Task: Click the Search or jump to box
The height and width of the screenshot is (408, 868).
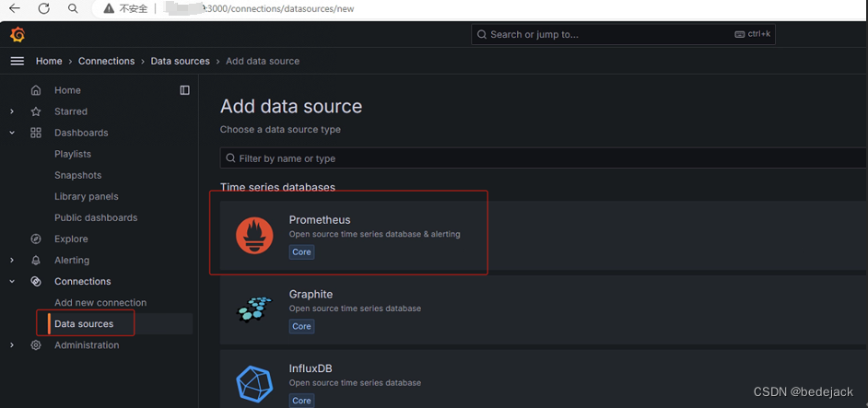Action: 622,34
